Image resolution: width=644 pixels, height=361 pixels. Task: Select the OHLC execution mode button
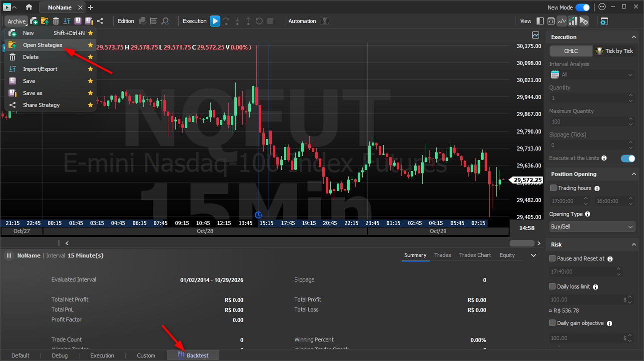coord(571,51)
